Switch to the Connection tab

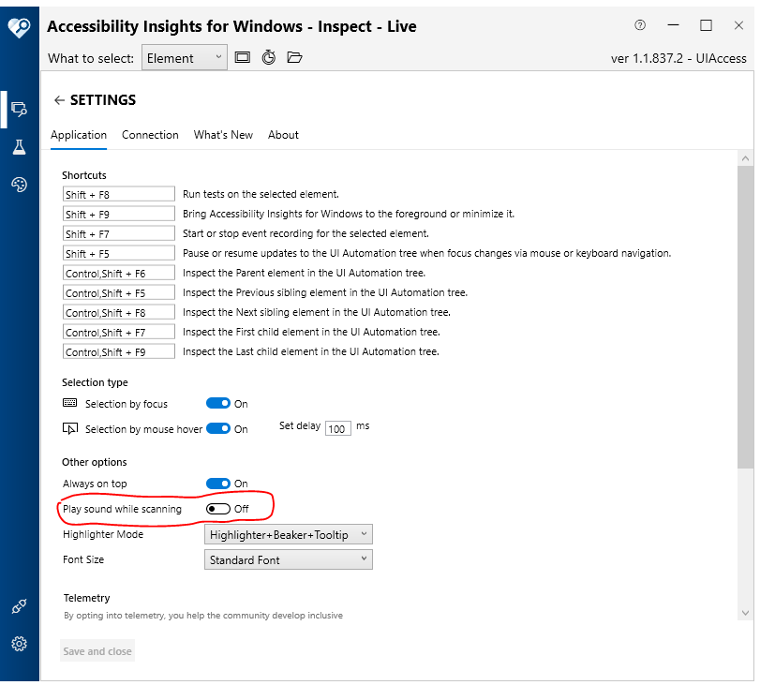[150, 135]
